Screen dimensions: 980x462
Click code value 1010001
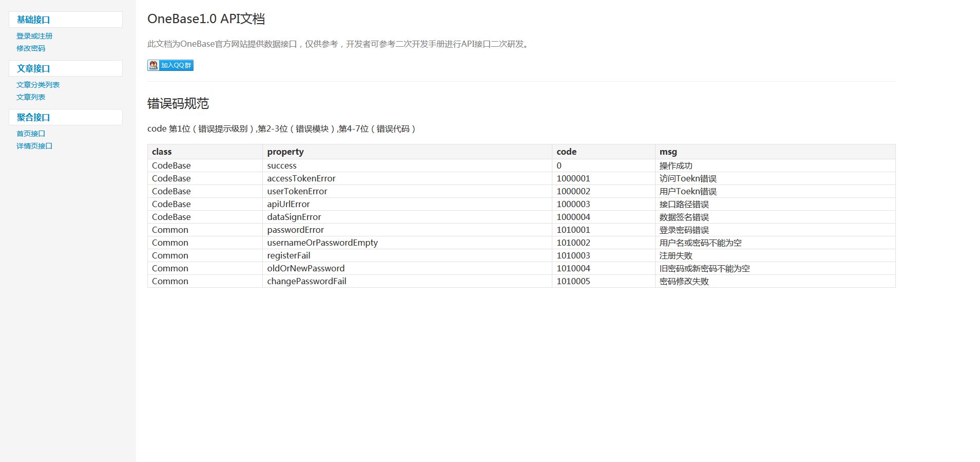click(604, 230)
